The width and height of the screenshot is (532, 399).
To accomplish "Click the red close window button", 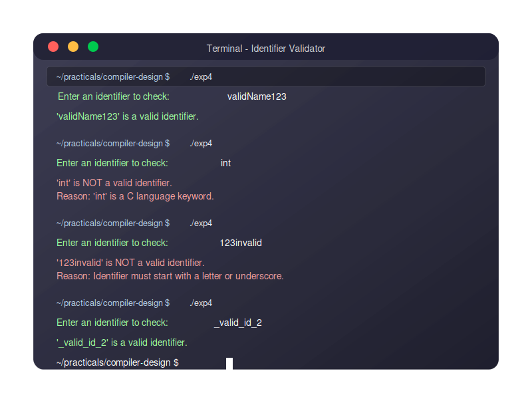I will (x=53, y=47).
